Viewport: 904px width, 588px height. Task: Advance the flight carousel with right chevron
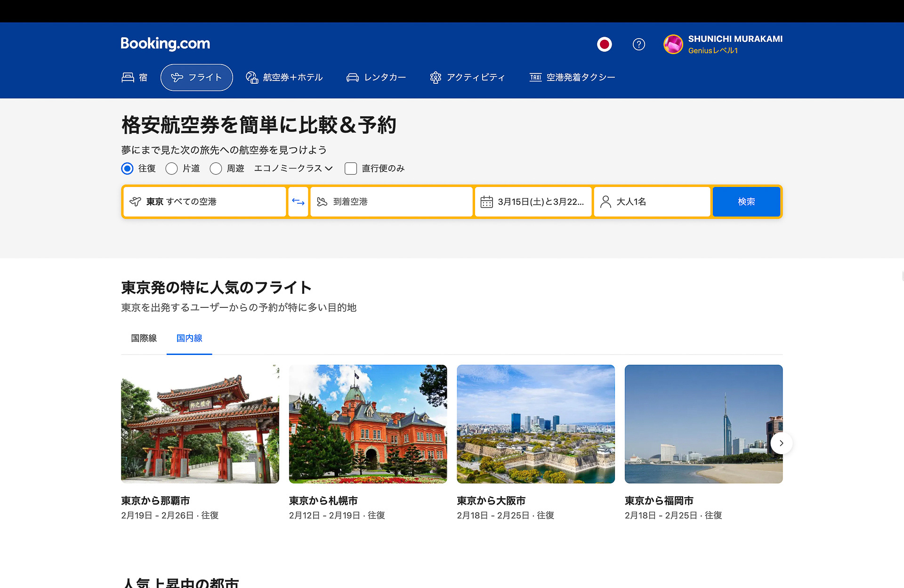781,443
